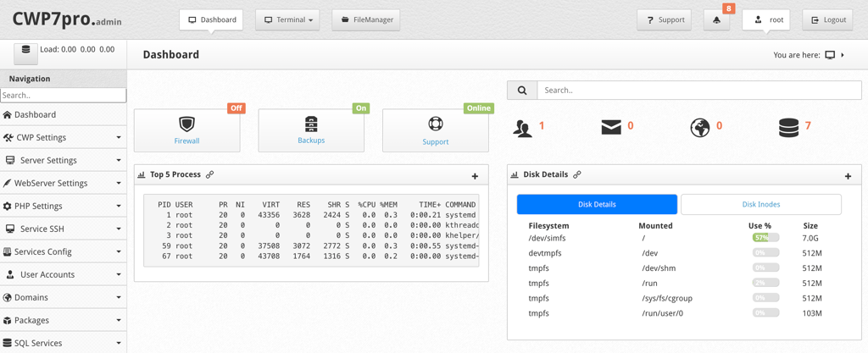Click the 57% usage bar for /dev/simfs

(765, 238)
